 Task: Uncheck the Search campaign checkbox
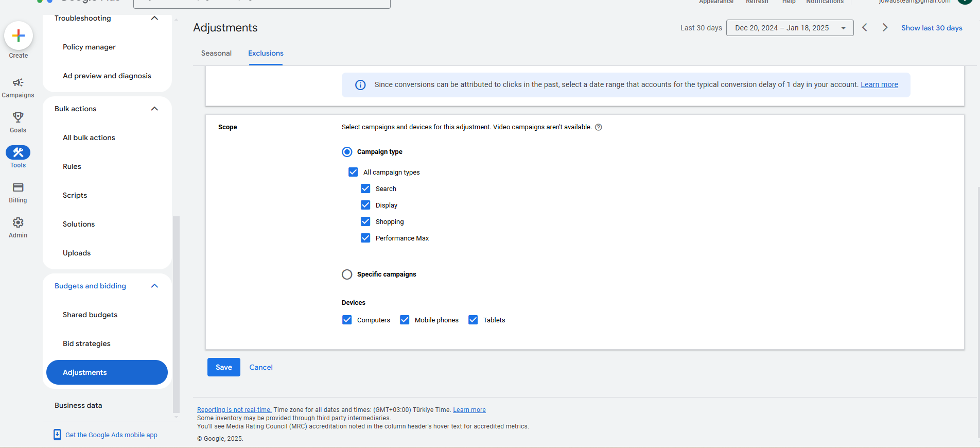(365, 188)
